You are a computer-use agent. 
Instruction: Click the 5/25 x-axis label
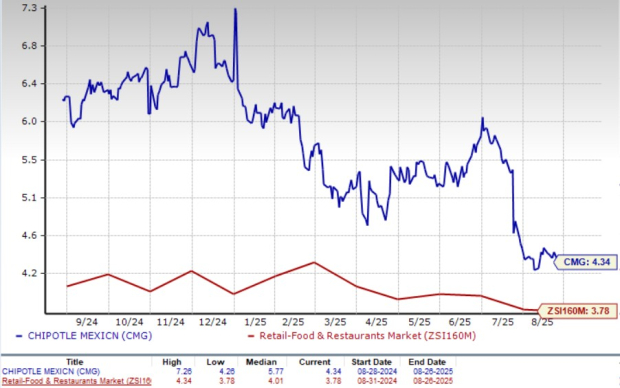(x=419, y=322)
